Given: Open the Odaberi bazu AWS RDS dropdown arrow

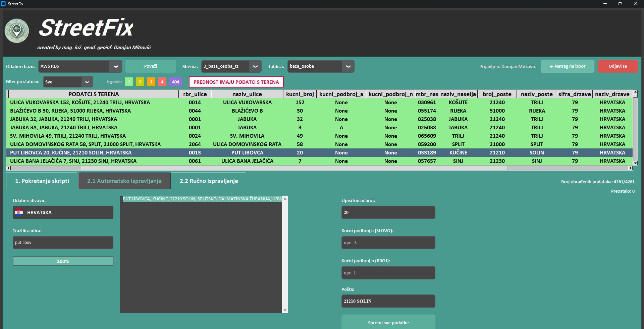Looking at the screenshot, I should pos(116,66).
